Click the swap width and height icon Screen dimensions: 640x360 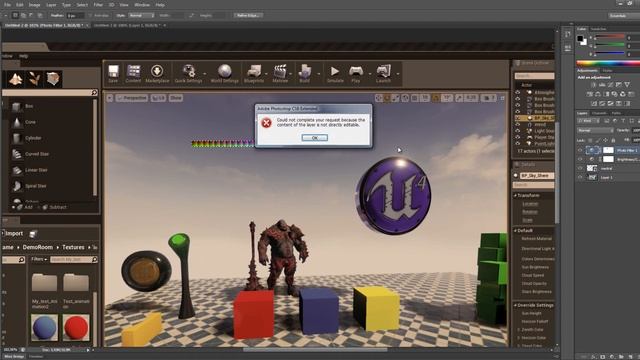click(x=191, y=15)
